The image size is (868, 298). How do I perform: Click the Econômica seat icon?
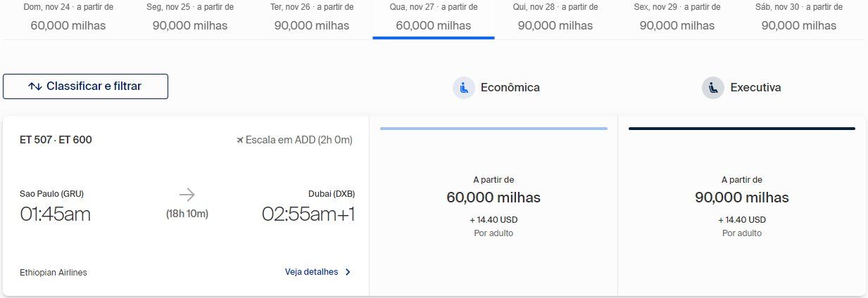[x=464, y=88]
